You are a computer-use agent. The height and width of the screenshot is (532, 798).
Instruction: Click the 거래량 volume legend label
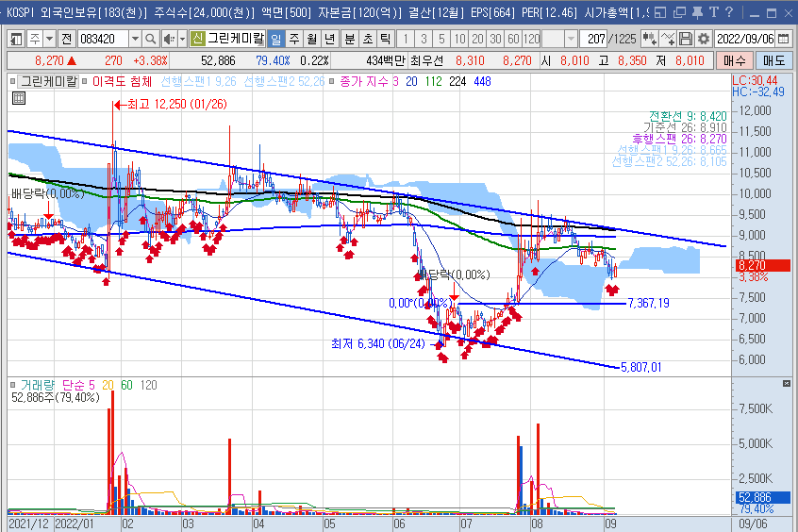37,386
